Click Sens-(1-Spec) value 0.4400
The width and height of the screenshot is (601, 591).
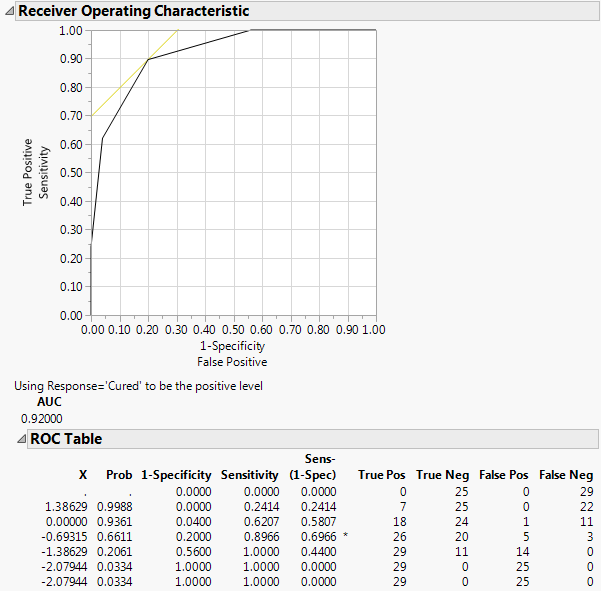(x=319, y=552)
